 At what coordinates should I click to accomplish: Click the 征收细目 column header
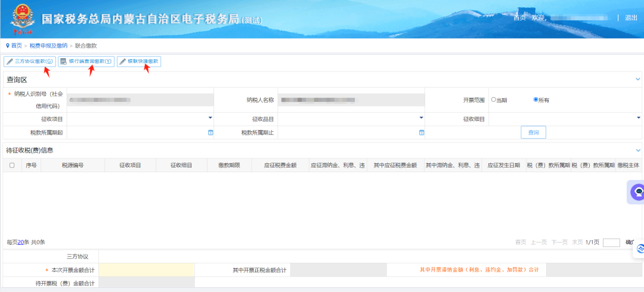point(181,166)
